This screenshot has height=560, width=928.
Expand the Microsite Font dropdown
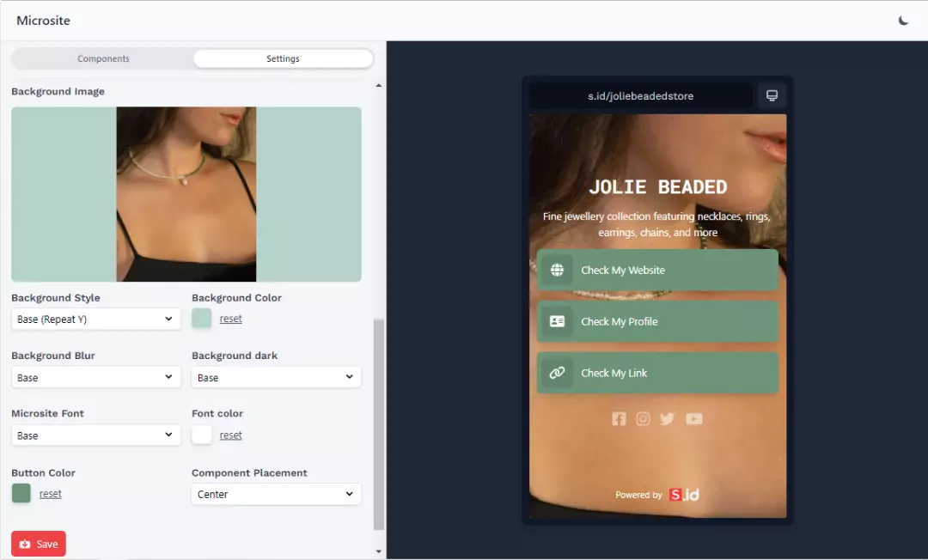point(95,435)
